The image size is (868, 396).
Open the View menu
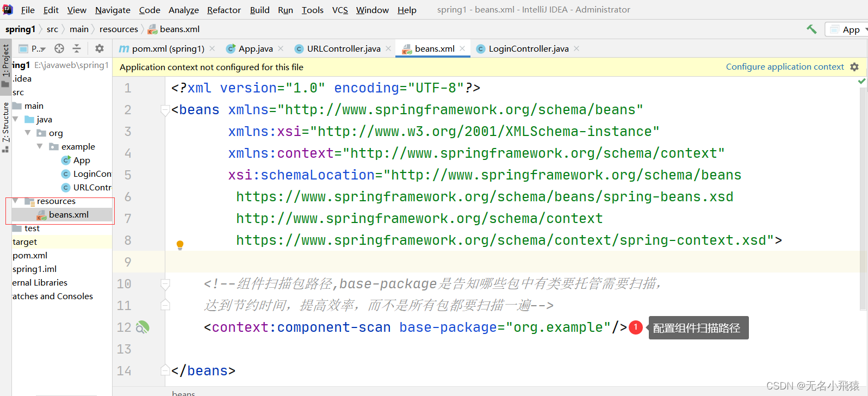coord(77,10)
